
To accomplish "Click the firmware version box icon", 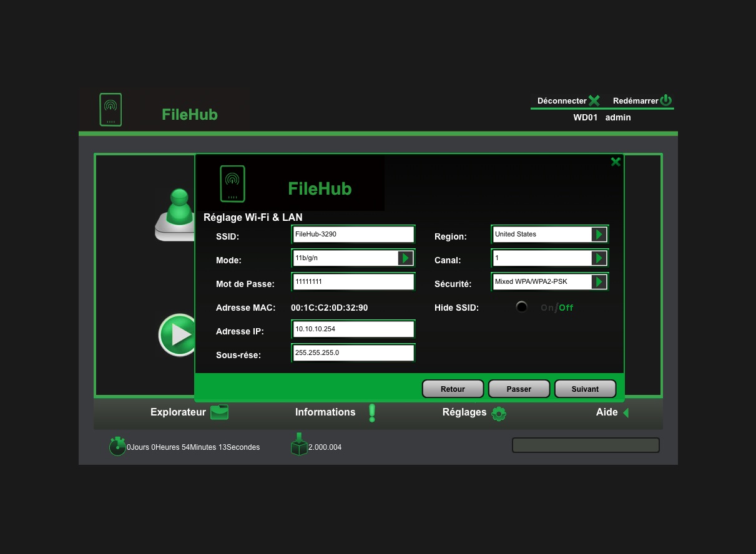I will tap(299, 445).
